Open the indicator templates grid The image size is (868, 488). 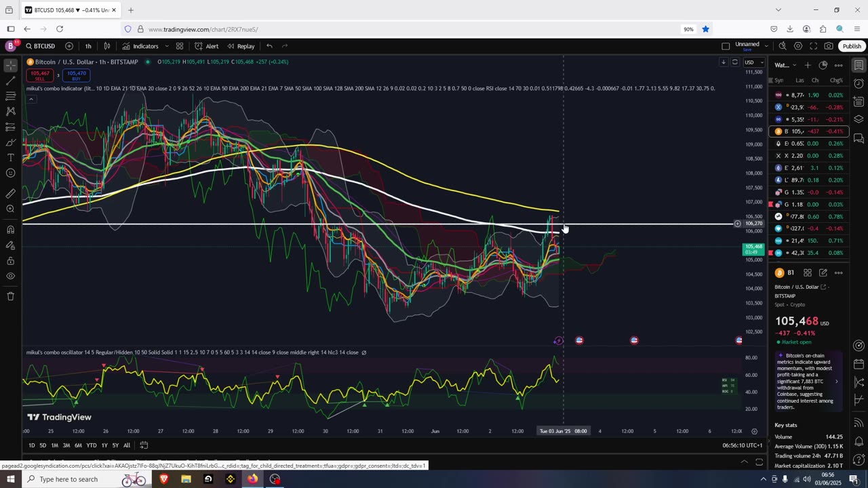(180, 46)
